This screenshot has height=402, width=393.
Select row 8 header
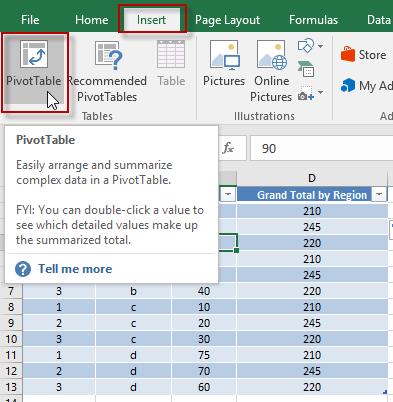[11, 307]
